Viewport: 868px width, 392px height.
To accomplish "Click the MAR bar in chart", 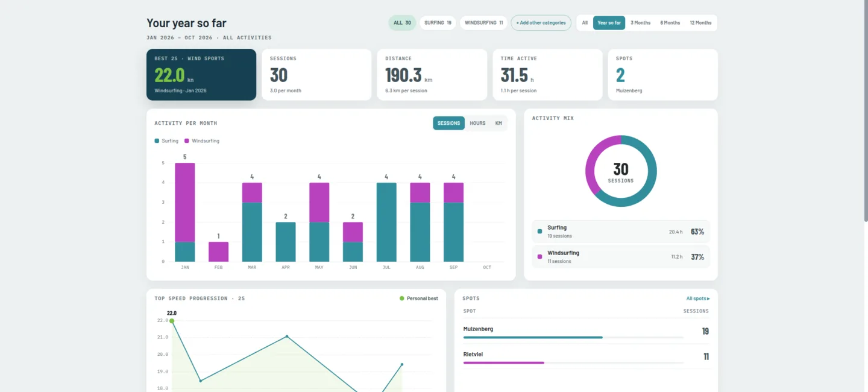I will (252, 222).
